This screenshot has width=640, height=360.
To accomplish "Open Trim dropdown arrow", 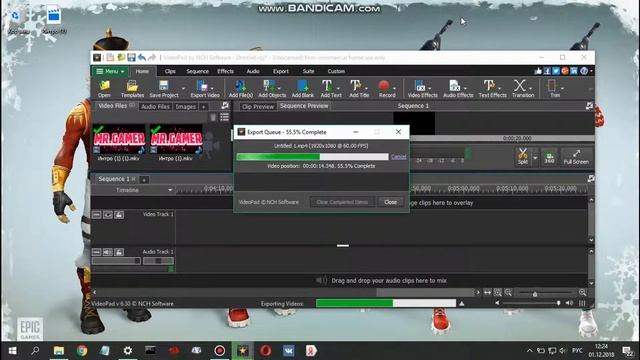I will tap(562, 88).
